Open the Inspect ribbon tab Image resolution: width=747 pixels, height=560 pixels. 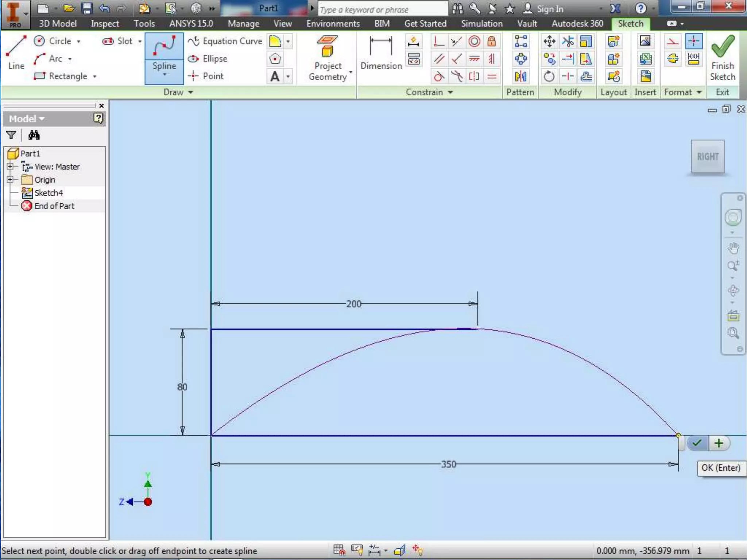point(105,24)
